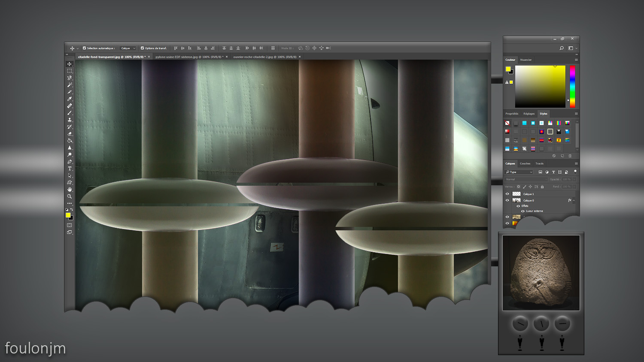Select the Clone Stamp tool
Viewport: 644px width, 362px height.
[70, 120]
